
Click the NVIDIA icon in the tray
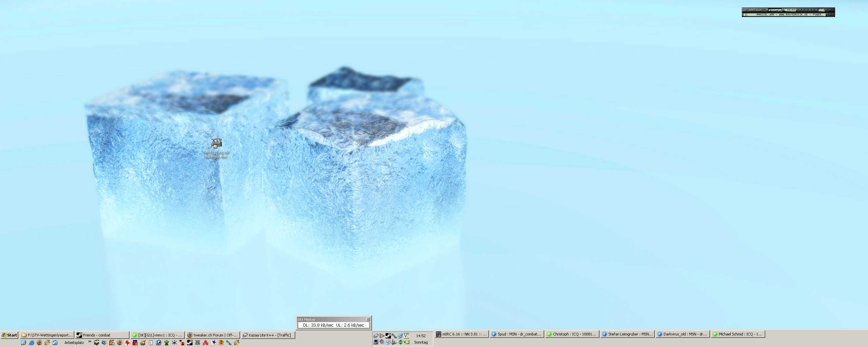407,342
